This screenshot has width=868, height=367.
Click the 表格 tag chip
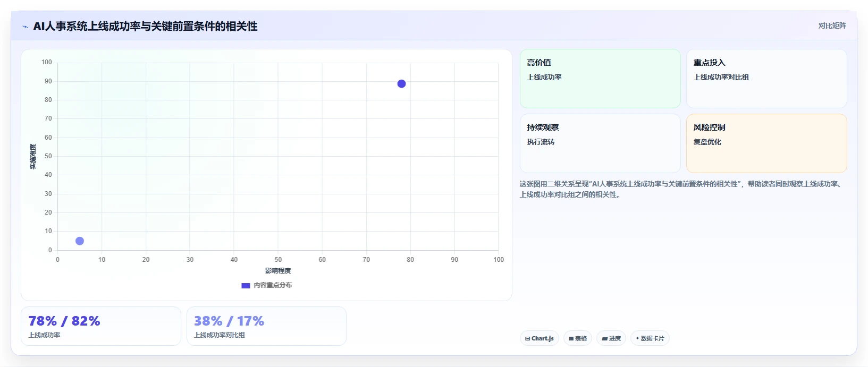(578, 338)
